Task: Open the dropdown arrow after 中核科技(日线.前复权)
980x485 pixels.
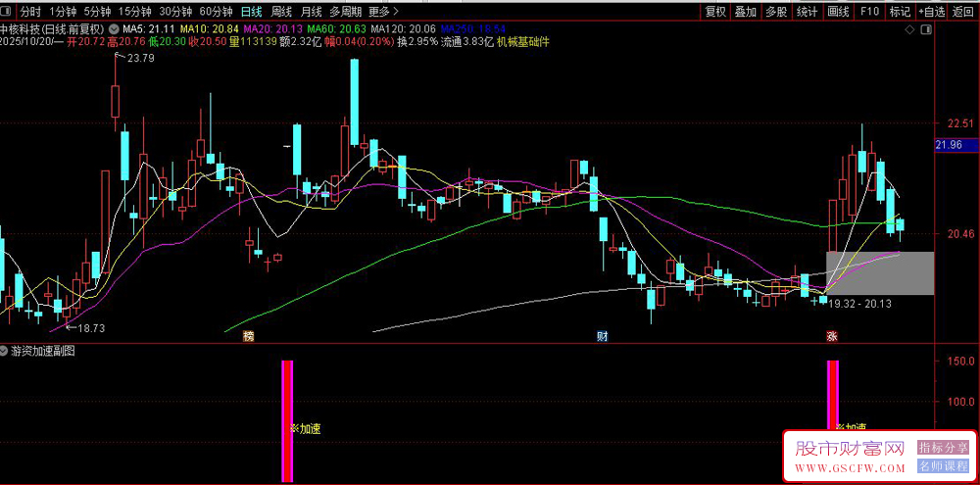Action: [x=114, y=28]
